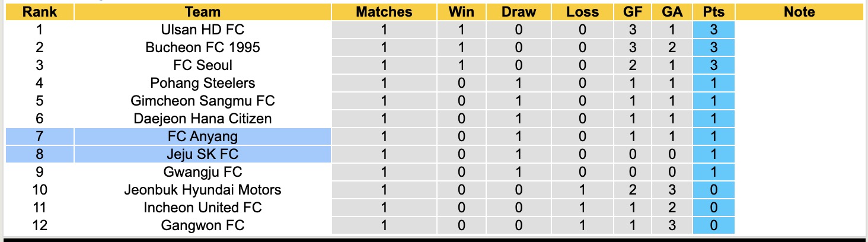Viewport: 868px width, 242px height.
Task: Select the highlighted Jeju SK FC row
Action: (x=202, y=154)
